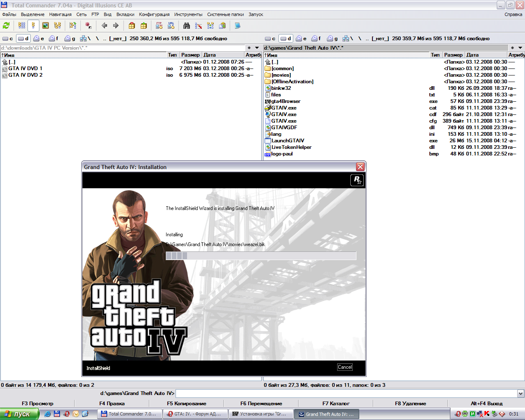Image resolution: width=525 pixels, height=420 pixels.
Task: Sort left panel by Размер column
Action: [190, 55]
